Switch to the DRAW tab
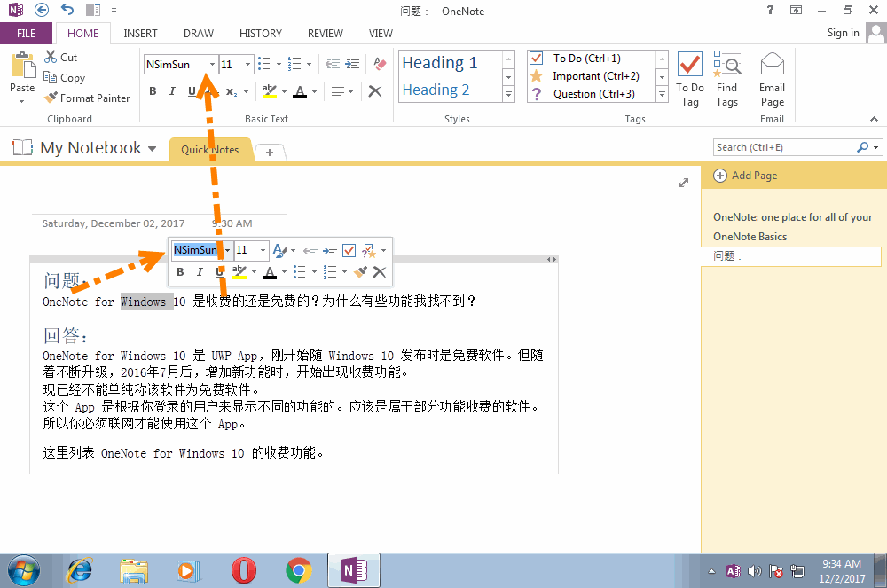887x588 pixels. (x=199, y=34)
